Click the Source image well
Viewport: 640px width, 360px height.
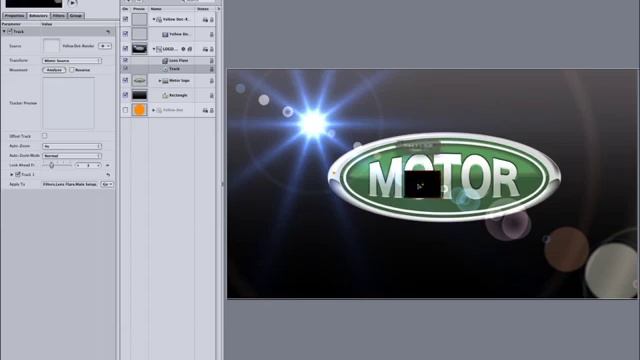51,46
